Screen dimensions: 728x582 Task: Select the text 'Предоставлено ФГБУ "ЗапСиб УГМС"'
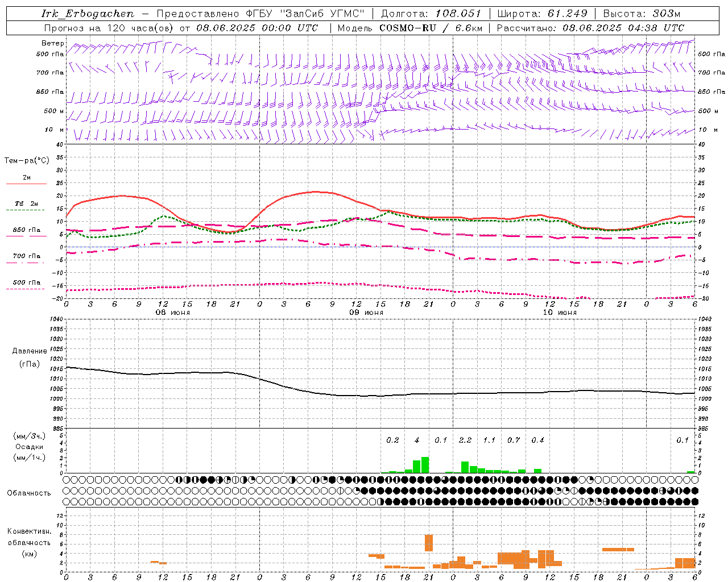point(260,14)
